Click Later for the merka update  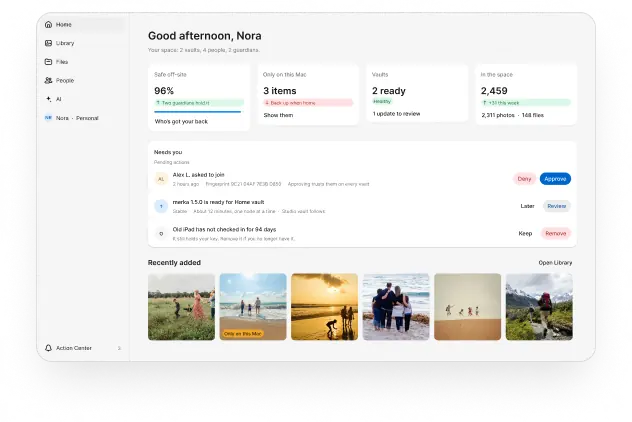[x=527, y=206]
